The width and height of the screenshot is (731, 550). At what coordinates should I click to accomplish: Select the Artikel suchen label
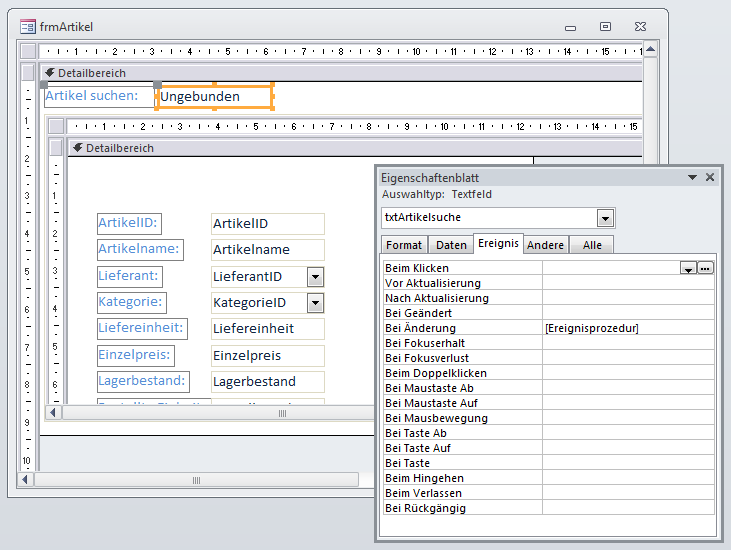91,96
